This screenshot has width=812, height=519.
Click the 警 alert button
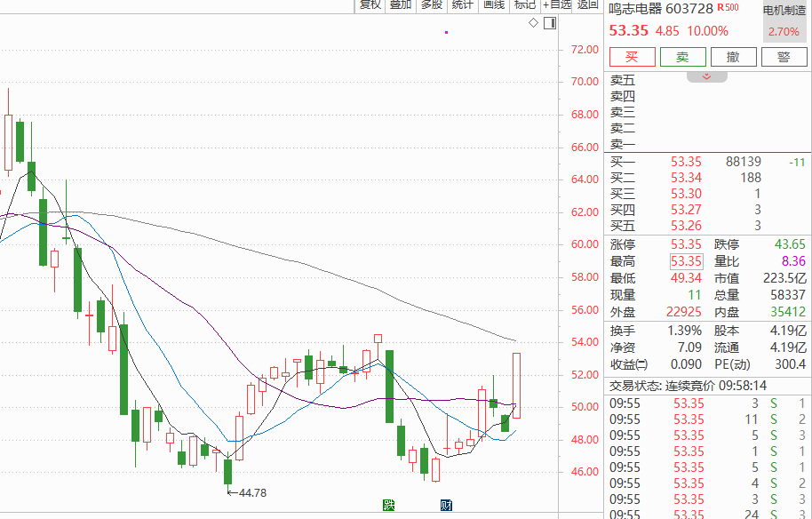pyautogui.click(x=784, y=57)
